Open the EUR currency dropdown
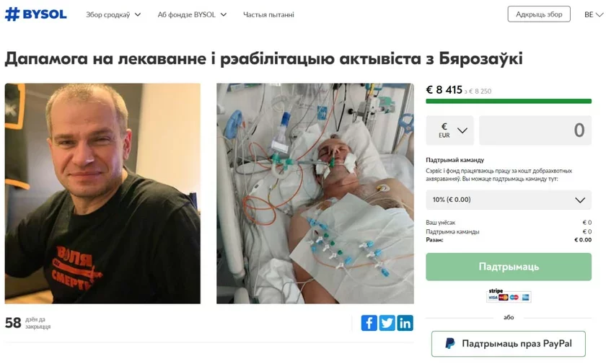 pos(449,130)
